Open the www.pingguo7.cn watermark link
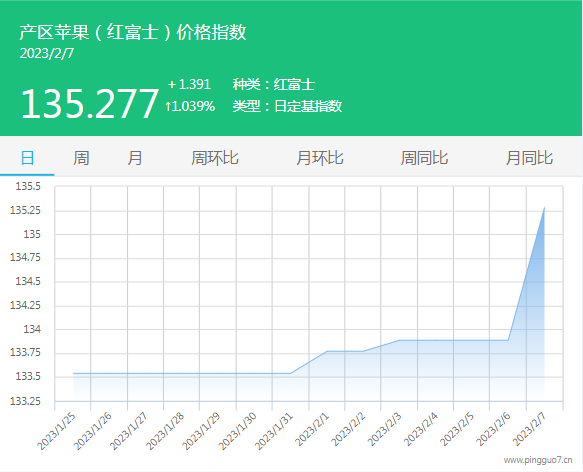 pyautogui.click(x=538, y=460)
